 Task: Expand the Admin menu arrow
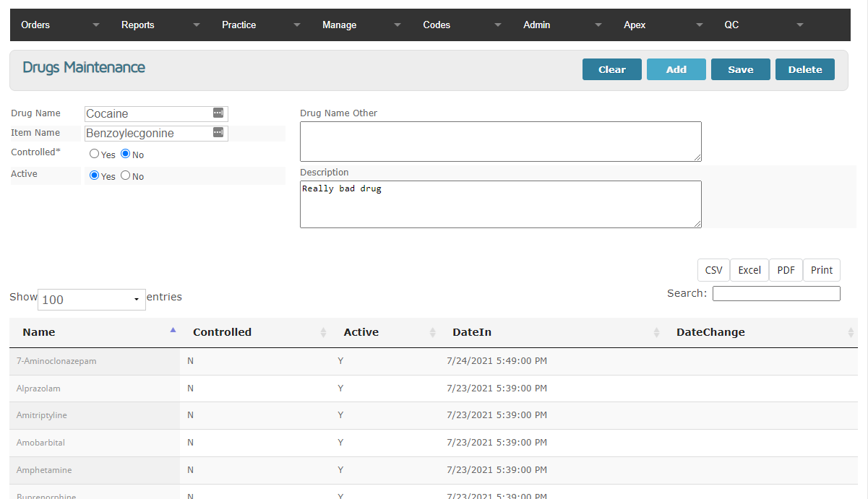pos(598,25)
